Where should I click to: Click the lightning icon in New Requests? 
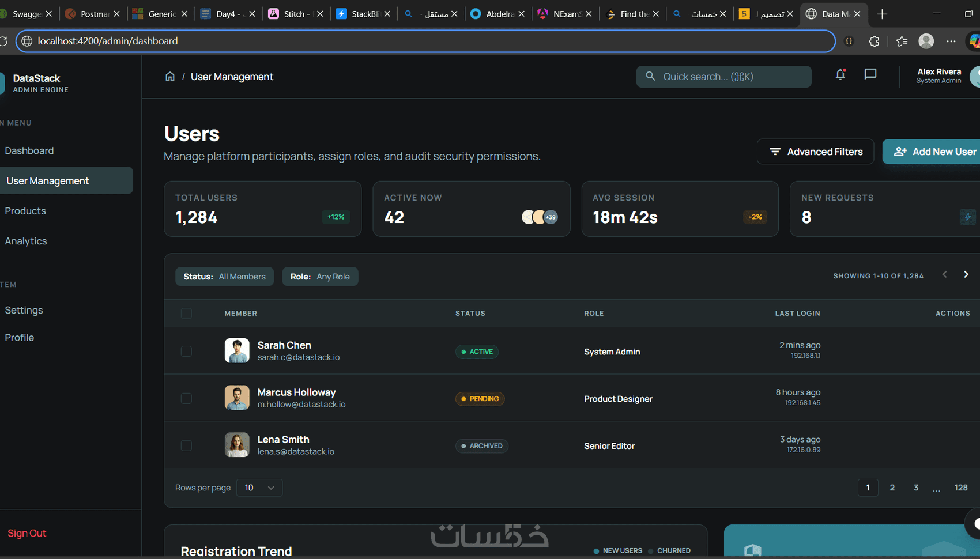(x=968, y=217)
